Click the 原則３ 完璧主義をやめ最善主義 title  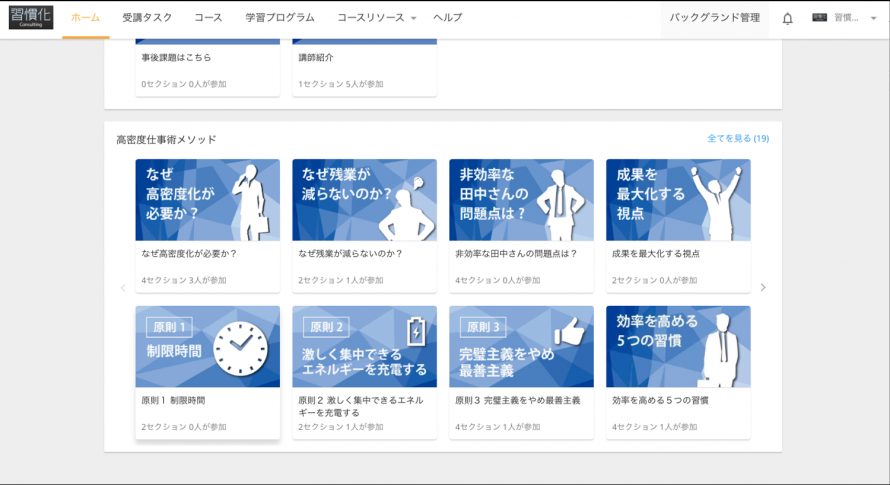click(518, 400)
